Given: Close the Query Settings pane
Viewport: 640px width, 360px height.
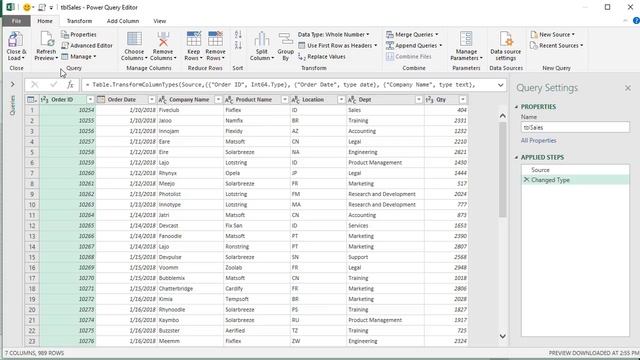Looking at the screenshot, I should point(628,88).
